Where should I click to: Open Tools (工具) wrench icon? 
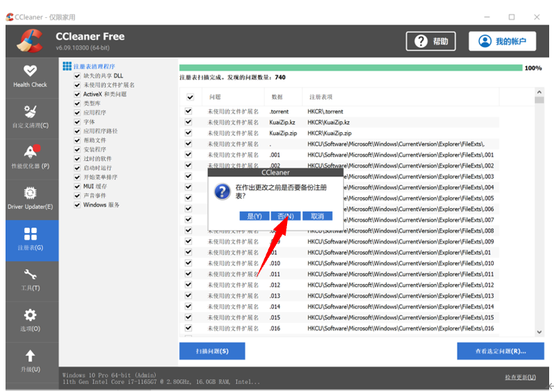(30, 274)
